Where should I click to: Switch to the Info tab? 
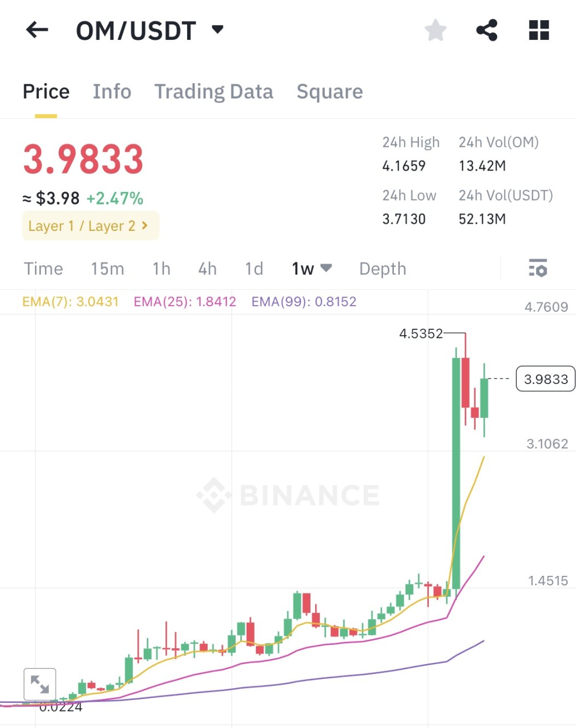click(x=112, y=91)
